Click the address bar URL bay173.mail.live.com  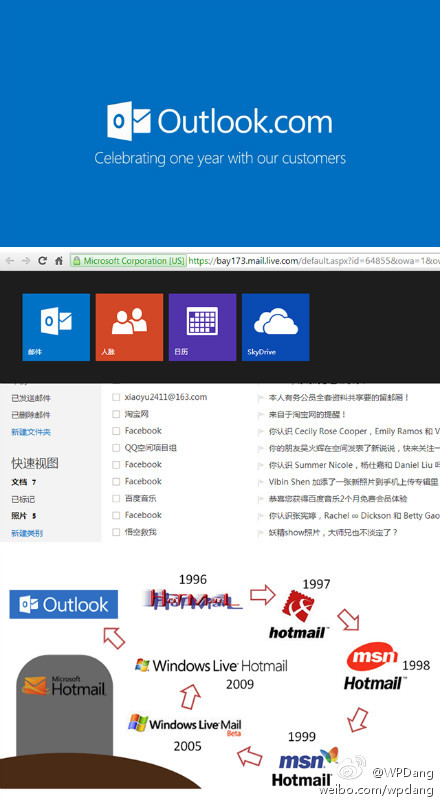point(313,261)
